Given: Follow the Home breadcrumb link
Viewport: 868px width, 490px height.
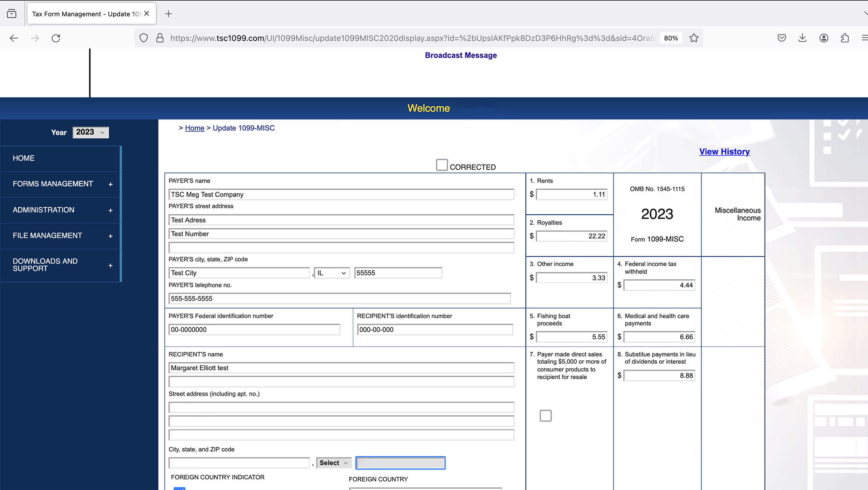Looking at the screenshot, I should [194, 128].
